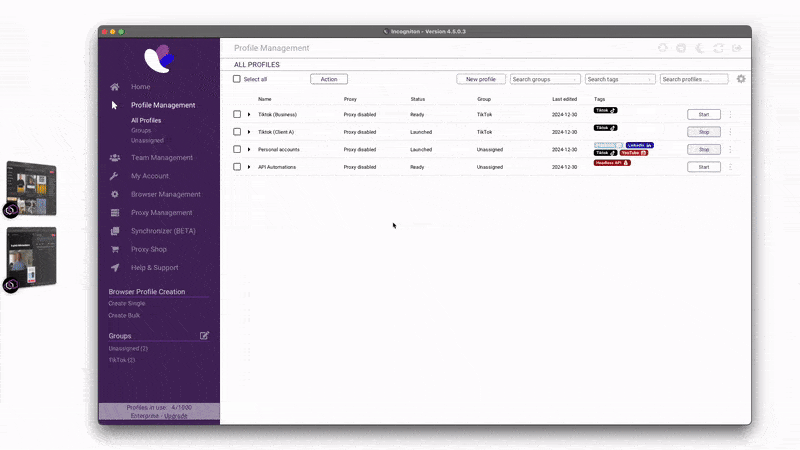Screen dimensions: 800x450
Task: Expand the Tiktok (Client A) row details
Action: point(249,132)
